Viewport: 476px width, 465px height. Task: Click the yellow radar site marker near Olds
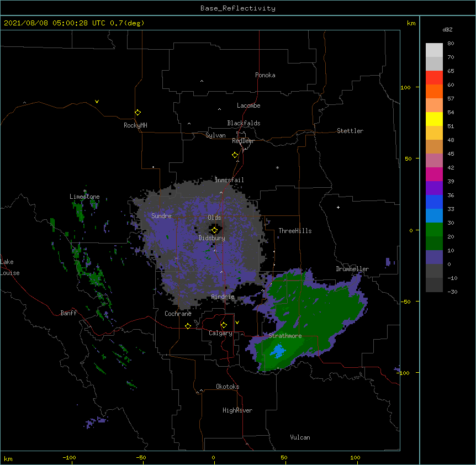tap(214, 230)
